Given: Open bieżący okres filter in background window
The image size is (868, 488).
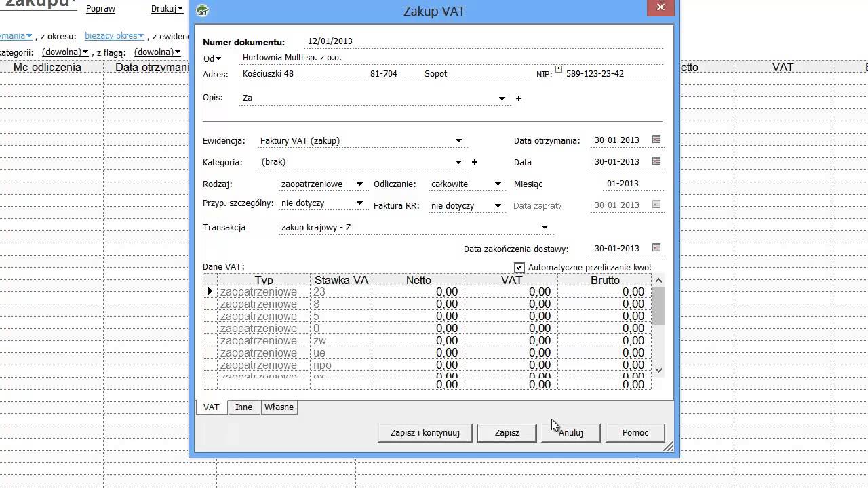Looking at the screenshot, I should (x=115, y=36).
